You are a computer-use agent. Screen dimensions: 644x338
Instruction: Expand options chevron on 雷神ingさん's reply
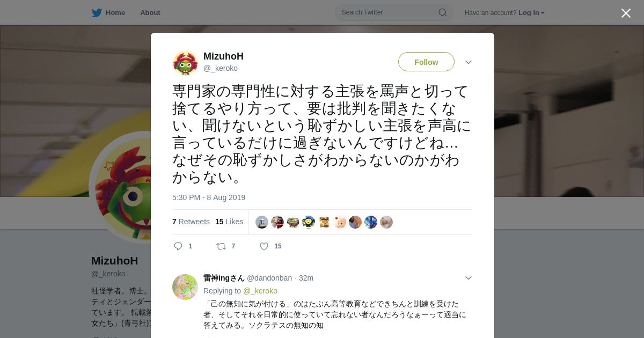coord(469,278)
